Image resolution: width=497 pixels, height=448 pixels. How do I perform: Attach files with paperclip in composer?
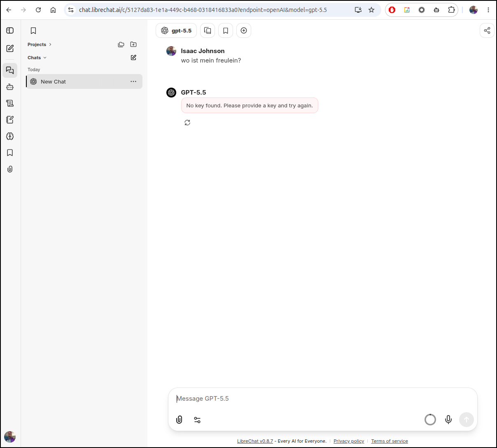click(x=179, y=420)
